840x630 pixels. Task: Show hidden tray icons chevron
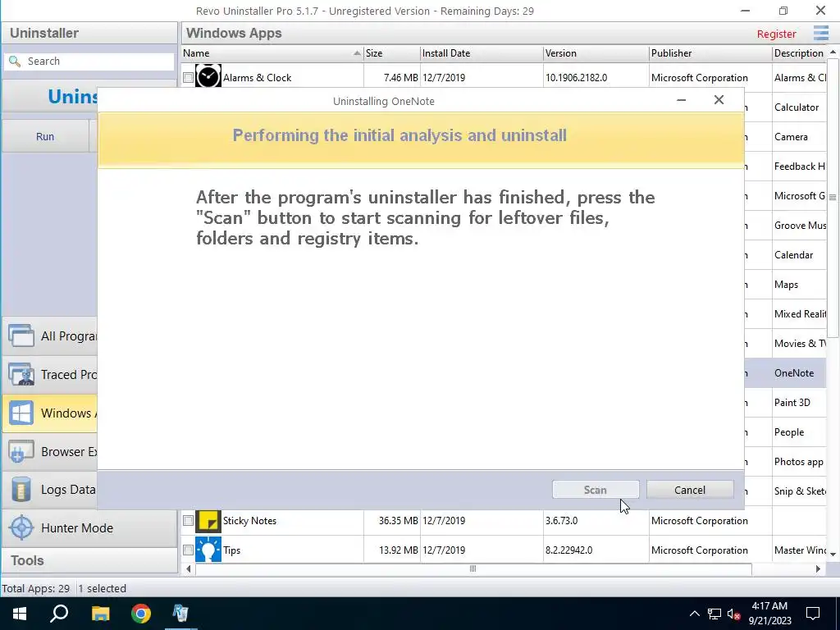coord(694,614)
